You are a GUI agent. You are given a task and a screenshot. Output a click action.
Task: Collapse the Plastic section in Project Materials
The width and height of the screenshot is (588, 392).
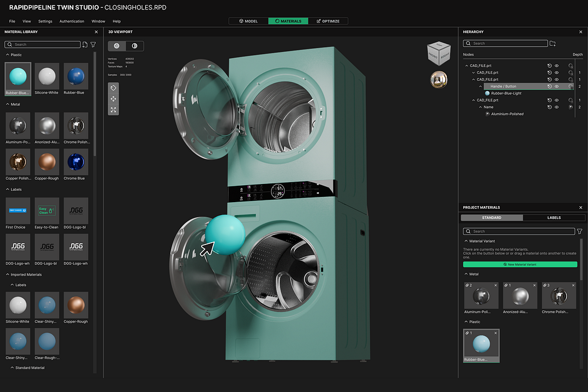pos(467,321)
